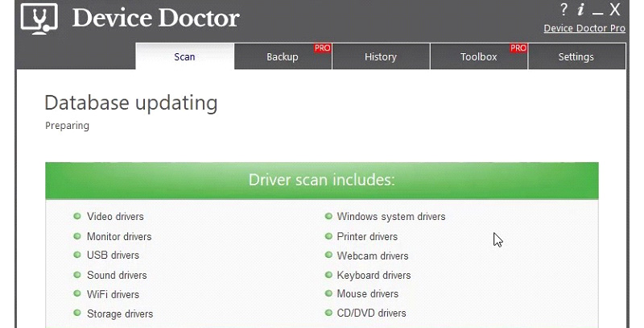Click green bullet beside Video drivers
Image resolution: width=644 pixels, height=328 pixels.
tap(76, 216)
